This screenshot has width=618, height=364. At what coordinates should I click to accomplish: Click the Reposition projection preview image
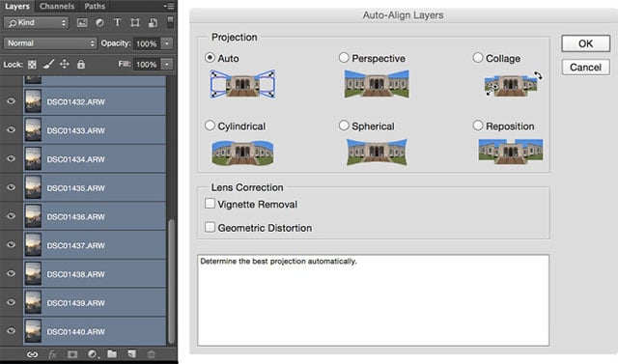(511, 152)
